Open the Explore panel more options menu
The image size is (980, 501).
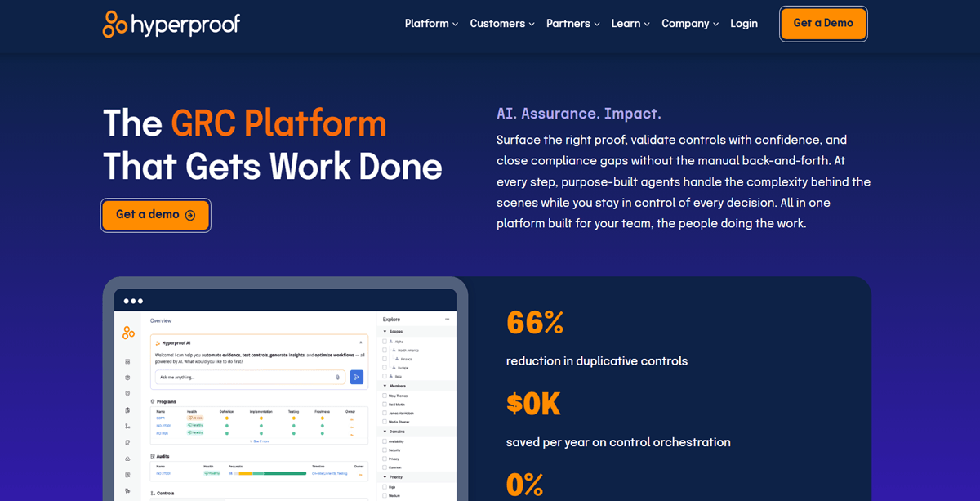(447, 319)
